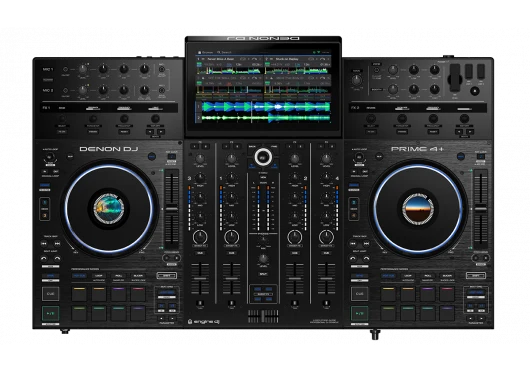Hold the Shift button on the left deck
The height and width of the screenshot is (371, 530).
tap(167, 276)
